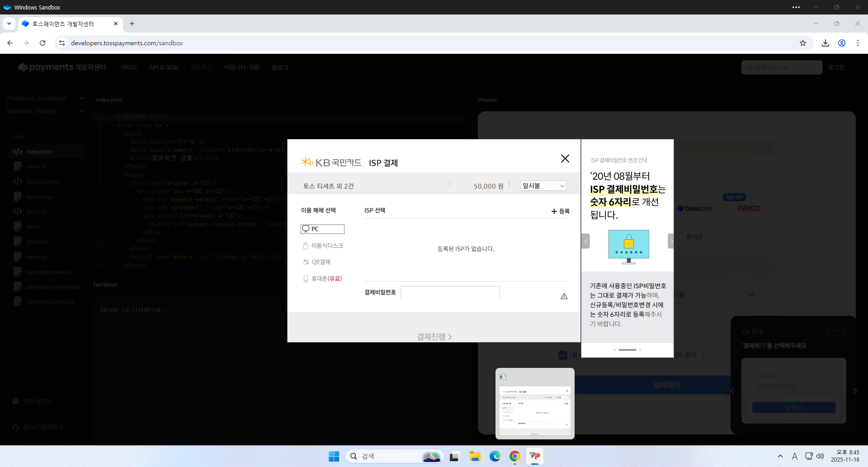This screenshot has width=868, height=467.
Task: Expand the Frontend: JavaScript selector
Action: [x=46, y=98]
